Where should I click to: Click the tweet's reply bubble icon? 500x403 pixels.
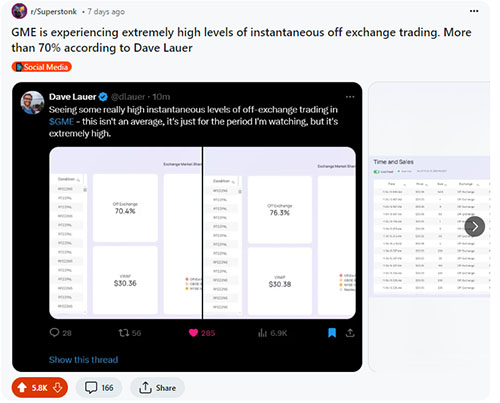point(54,332)
